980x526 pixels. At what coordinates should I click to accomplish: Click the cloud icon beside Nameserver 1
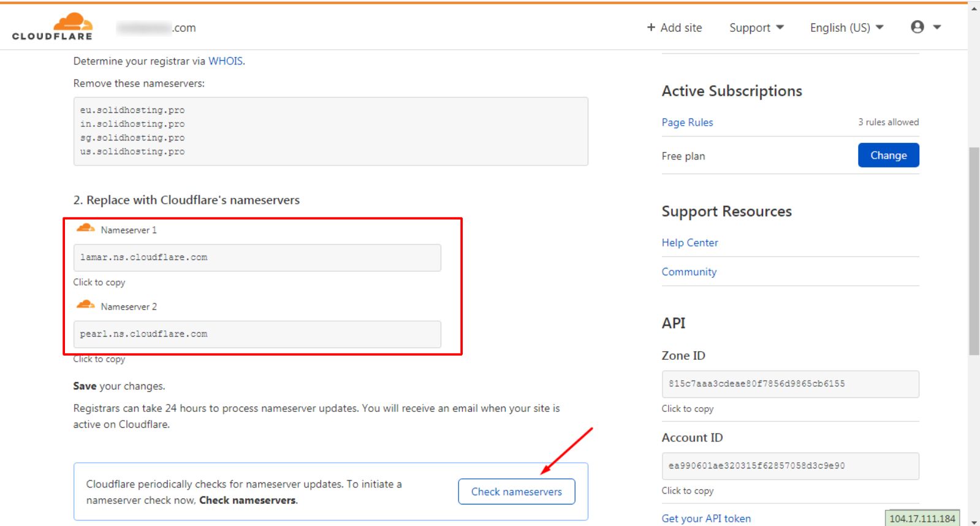click(85, 229)
